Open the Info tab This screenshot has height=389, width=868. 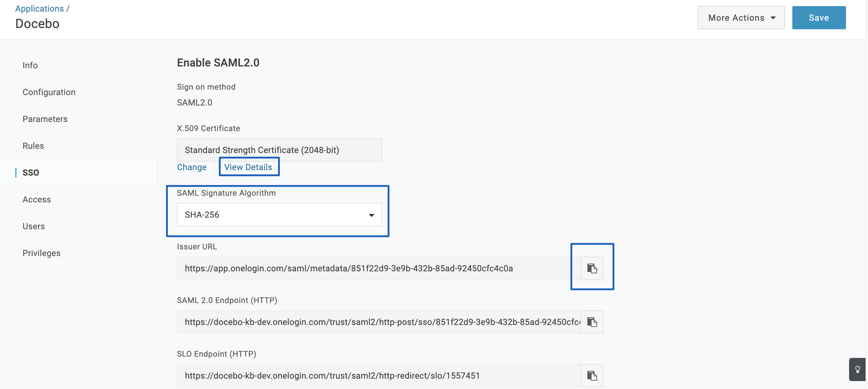(x=30, y=65)
